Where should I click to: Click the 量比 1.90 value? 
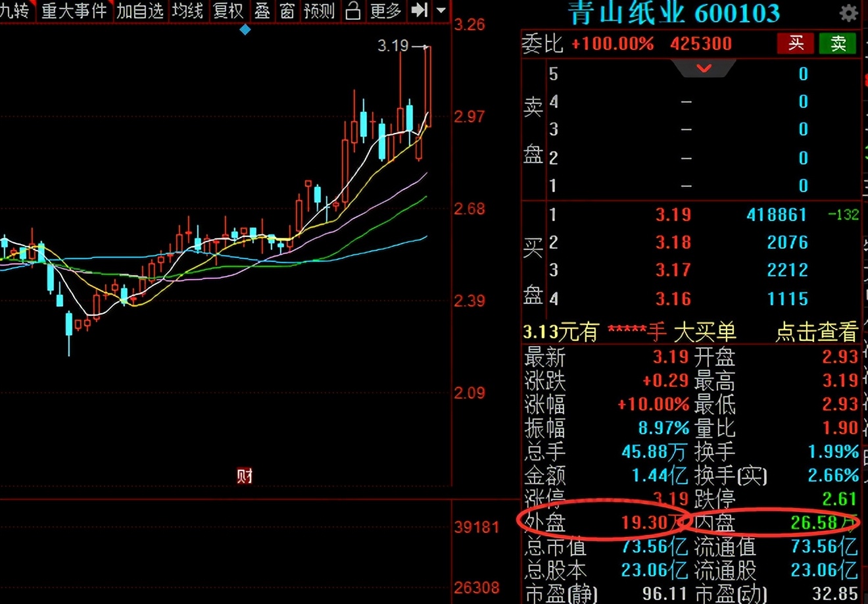(840, 428)
